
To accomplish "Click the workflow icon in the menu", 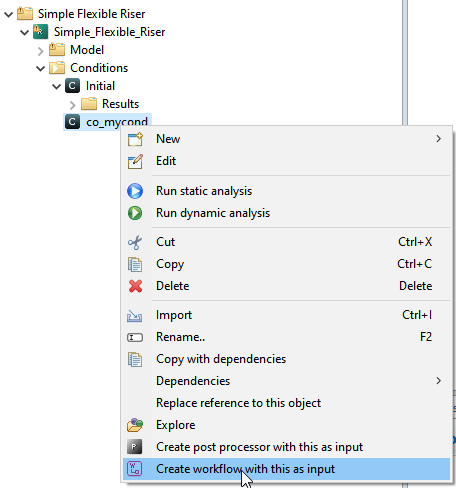I will pos(135,469).
